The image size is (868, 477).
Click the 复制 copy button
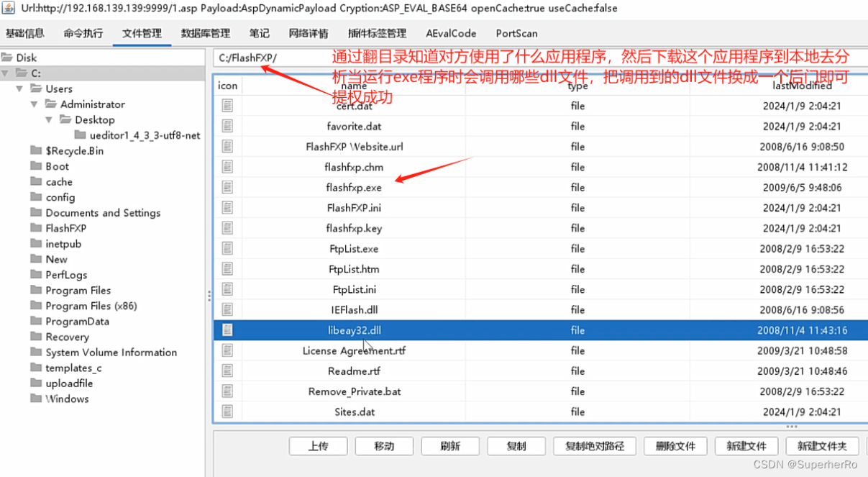pos(516,446)
